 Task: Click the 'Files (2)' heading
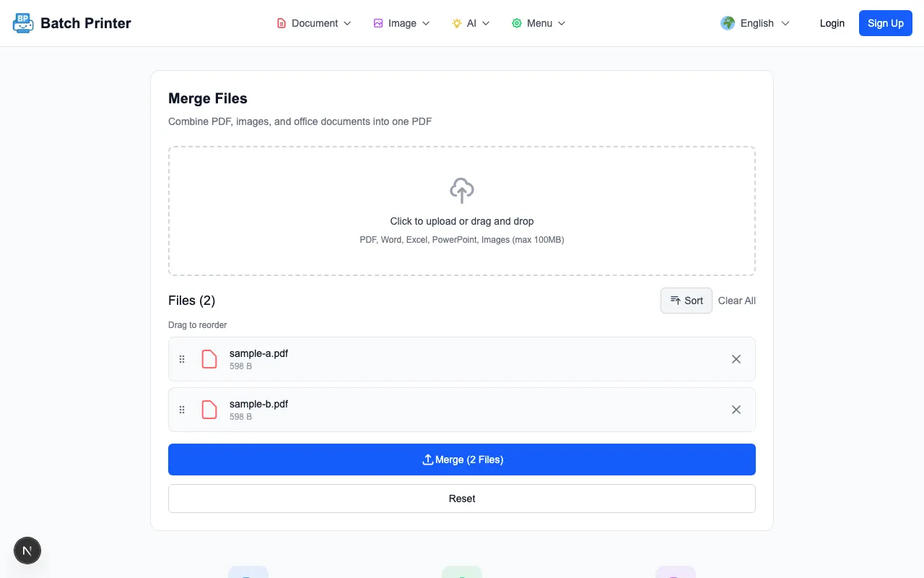pyautogui.click(x=192, y=301)
